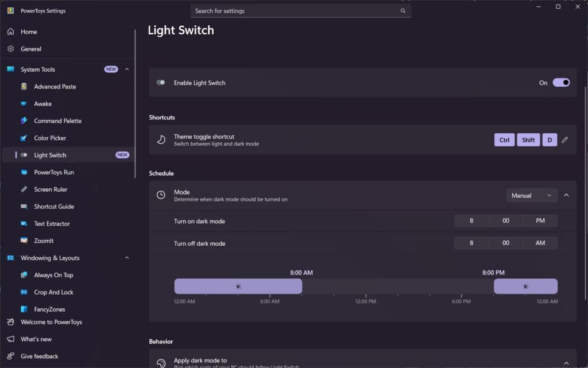
Task: Go to the Home page
Action: (29, 32)
